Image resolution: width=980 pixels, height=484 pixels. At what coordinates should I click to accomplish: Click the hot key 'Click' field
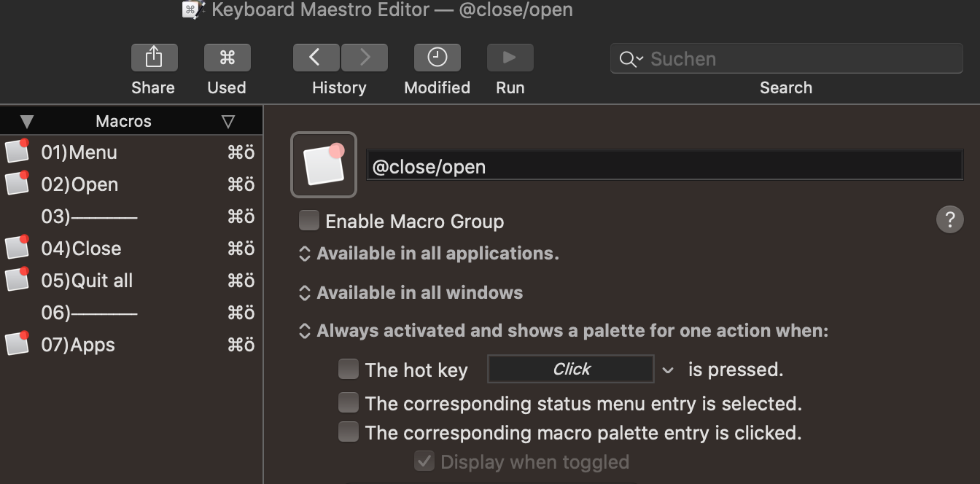pyautogui.click(x=571, y=369)
